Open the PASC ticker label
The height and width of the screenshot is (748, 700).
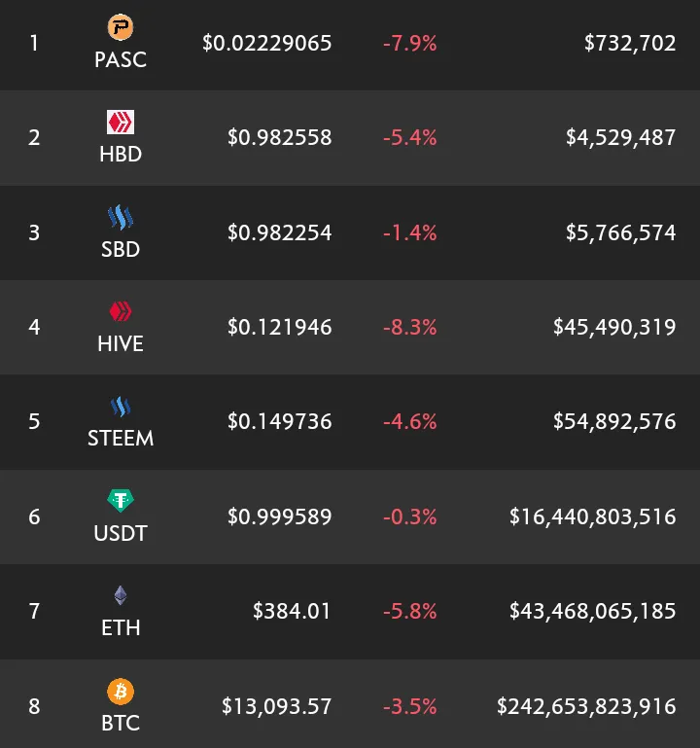[121, 59]
